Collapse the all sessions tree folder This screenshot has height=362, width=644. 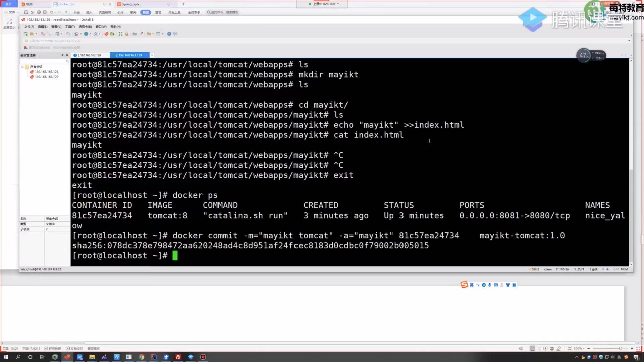point(22,67)
